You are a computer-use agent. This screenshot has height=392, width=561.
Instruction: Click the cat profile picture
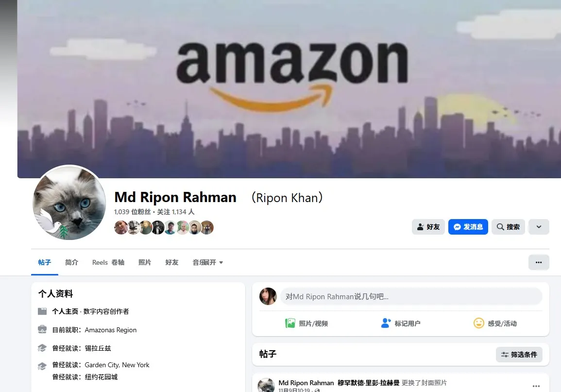69,203
